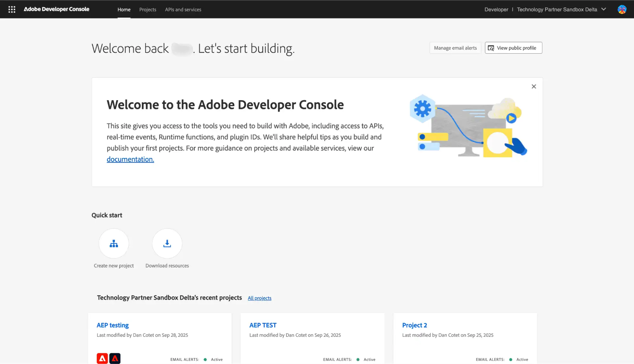Open the AEP TEST project
The height and width of the screenshot is (364, 634).
(x=263, y=325)
